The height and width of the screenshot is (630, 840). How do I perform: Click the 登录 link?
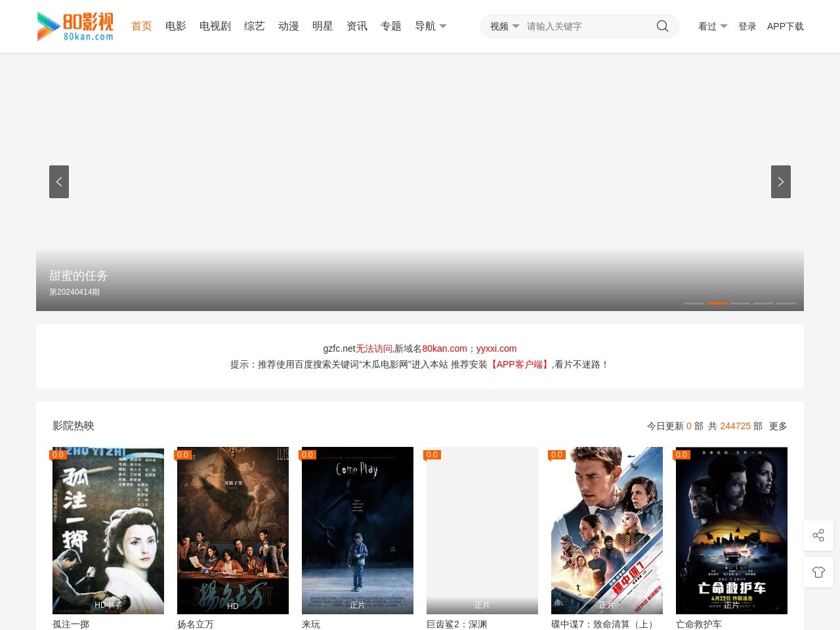point(747,26)
